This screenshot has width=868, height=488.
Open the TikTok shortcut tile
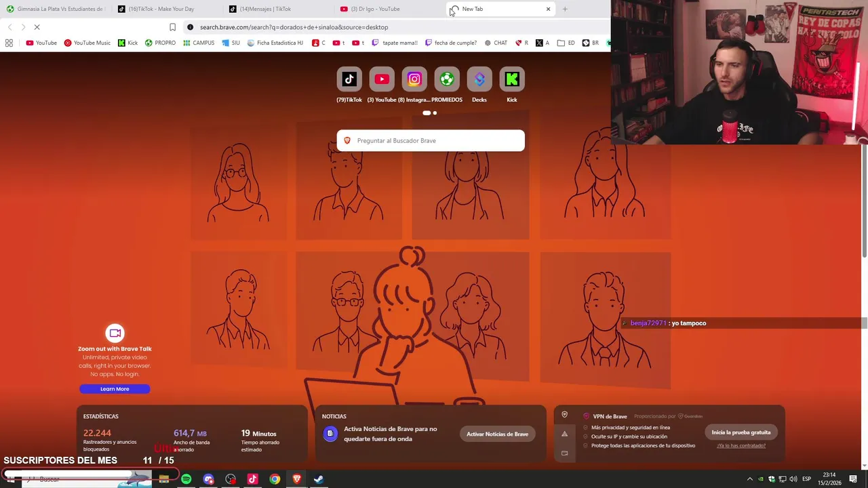pyautogui.click(x=349, y=80)
